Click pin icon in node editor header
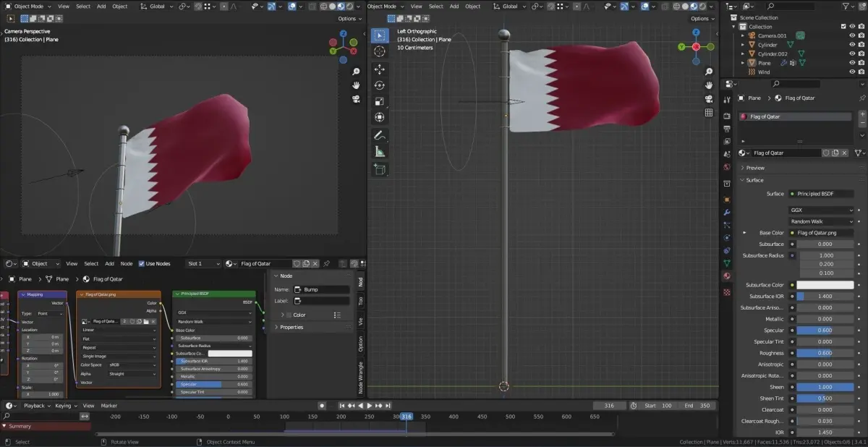Screen dimensions: 868x447 (x=326, y=263)
